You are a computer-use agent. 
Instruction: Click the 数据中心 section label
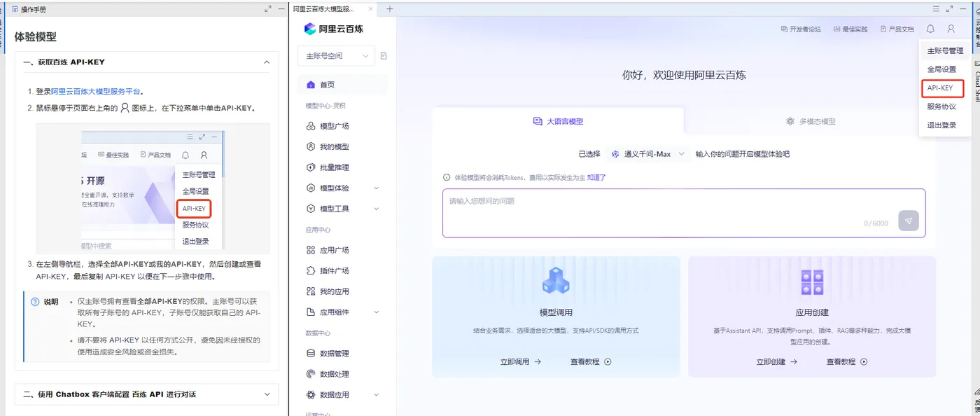(318, 333)
